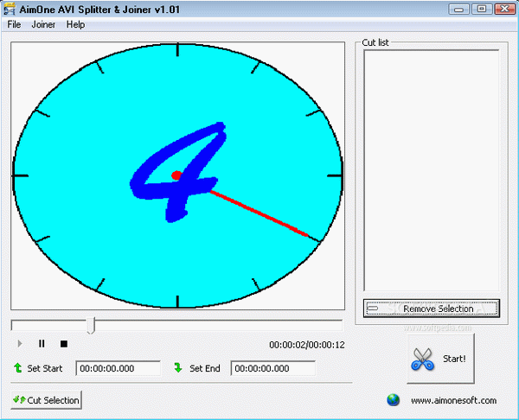This screenshot has width=519, height=420.
Task: Minimize the AimOne window
Action: click(458, 9)
